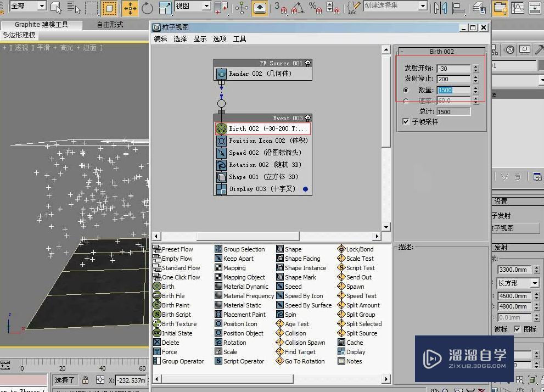Image resolution: width=544 pixels, height=392 pixels.
Task: Select the 数量 radio button
Action: click(x=406, y=90)
